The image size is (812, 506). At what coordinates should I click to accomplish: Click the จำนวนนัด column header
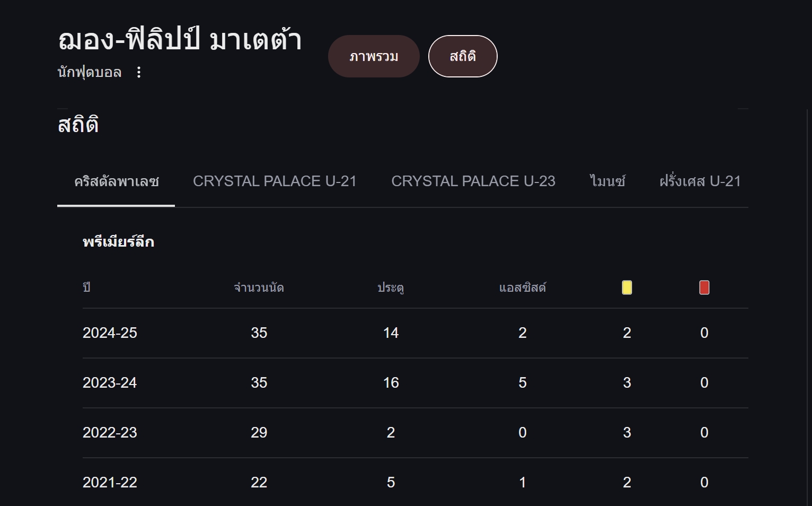tap(259, 287)
